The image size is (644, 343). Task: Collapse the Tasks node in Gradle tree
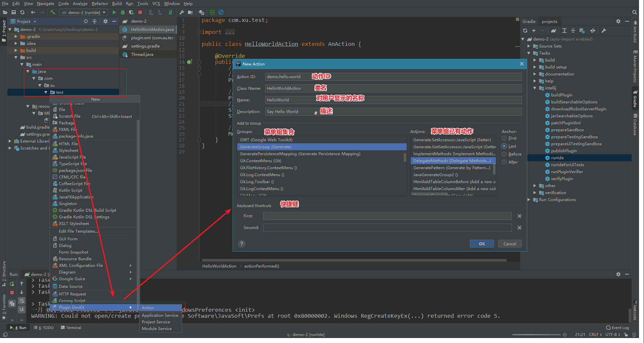(529, 53)
